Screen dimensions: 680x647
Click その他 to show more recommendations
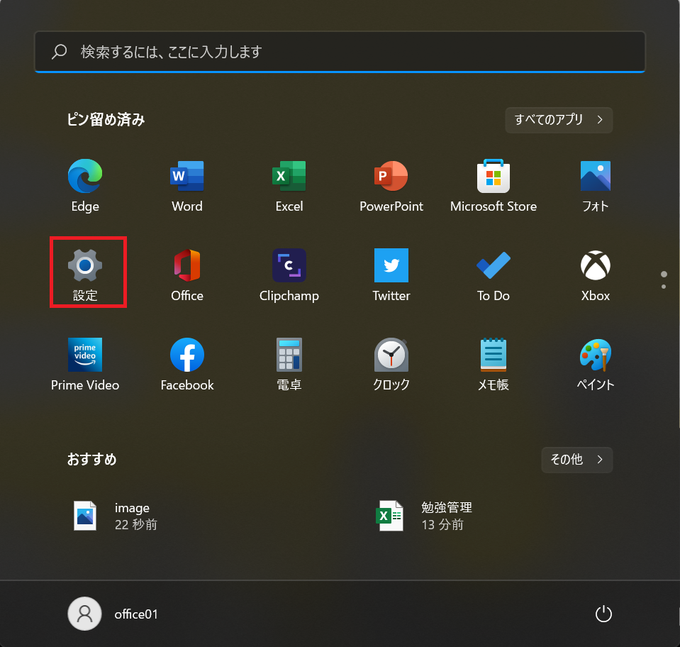click(577, 460)
